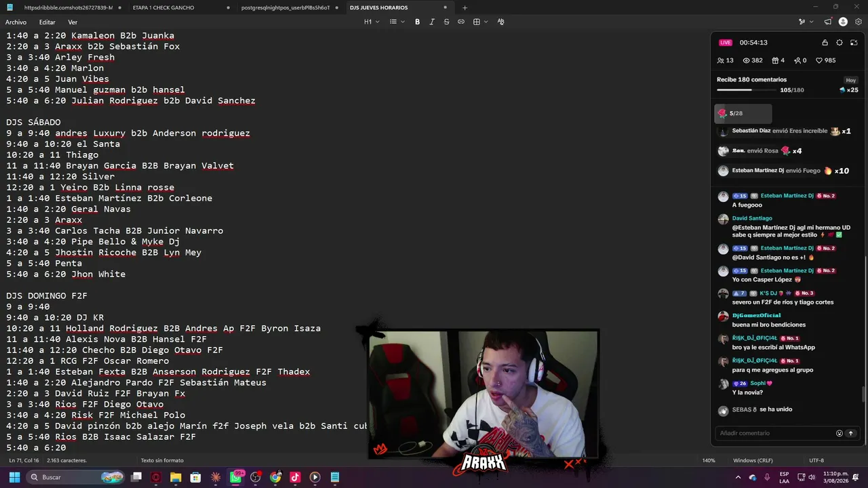
Task: Open the account profile icon
Action: 843,22
